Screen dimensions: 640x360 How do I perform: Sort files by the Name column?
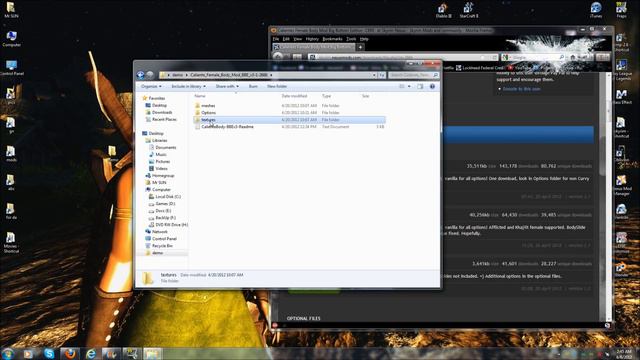200,96
